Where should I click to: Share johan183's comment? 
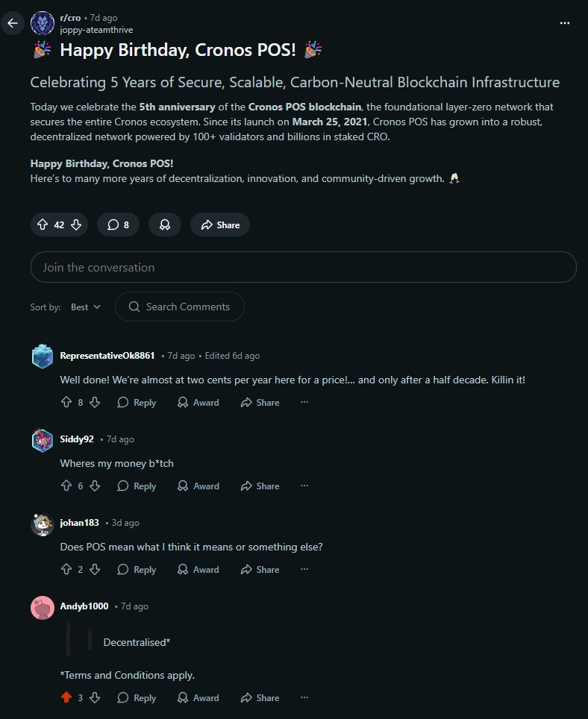point(260,570)
